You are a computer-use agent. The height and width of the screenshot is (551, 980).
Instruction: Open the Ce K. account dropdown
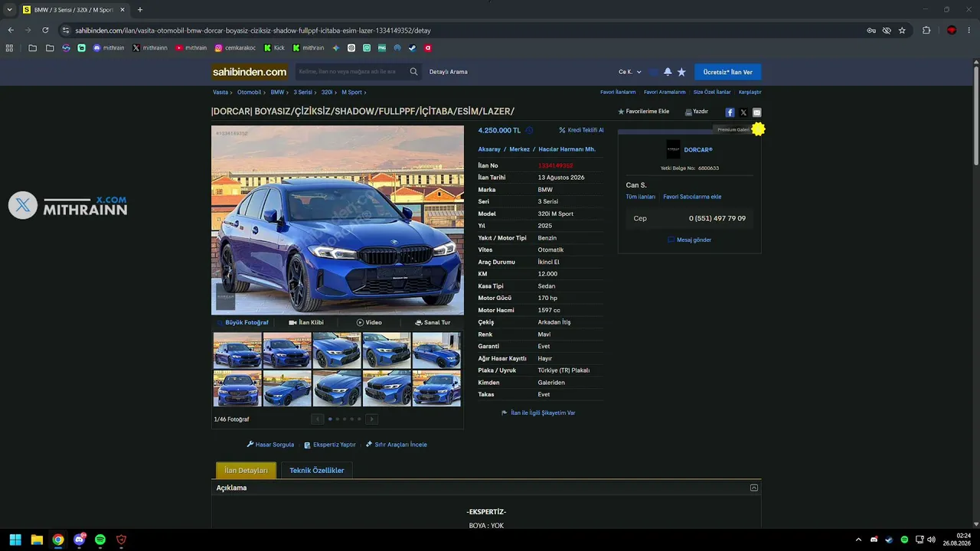click(630, 72)
